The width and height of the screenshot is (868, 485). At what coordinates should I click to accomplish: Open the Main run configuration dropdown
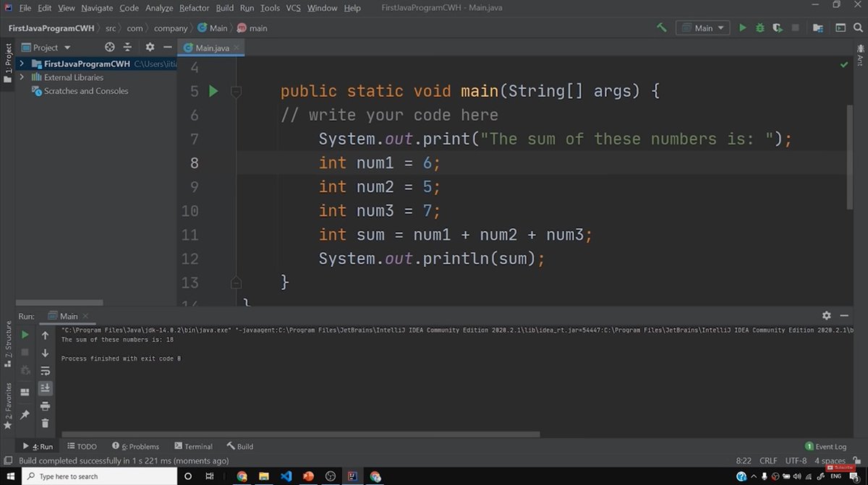704,27
